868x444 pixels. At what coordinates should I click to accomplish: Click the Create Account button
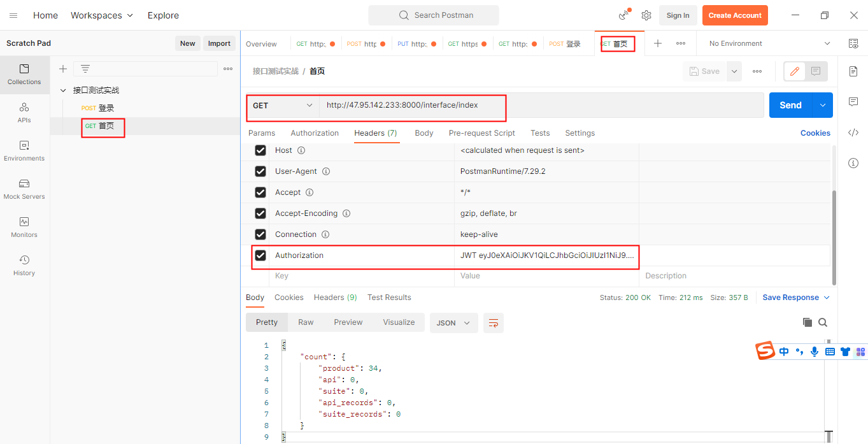tap(735, 15)
